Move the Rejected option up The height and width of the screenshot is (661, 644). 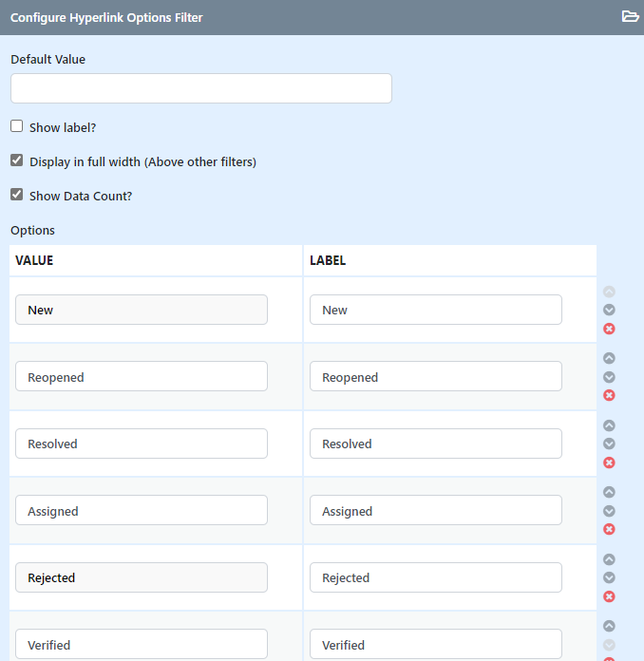(609, 559)
